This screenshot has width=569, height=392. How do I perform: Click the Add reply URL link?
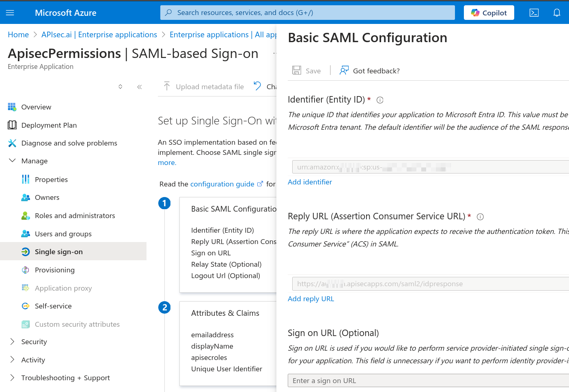click(311, 299)
